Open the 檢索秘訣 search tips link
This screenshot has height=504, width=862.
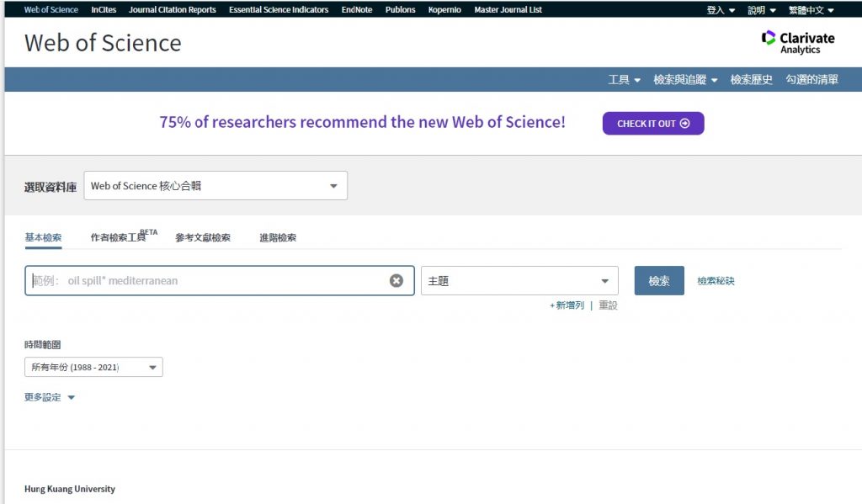[x=716, y=281]
